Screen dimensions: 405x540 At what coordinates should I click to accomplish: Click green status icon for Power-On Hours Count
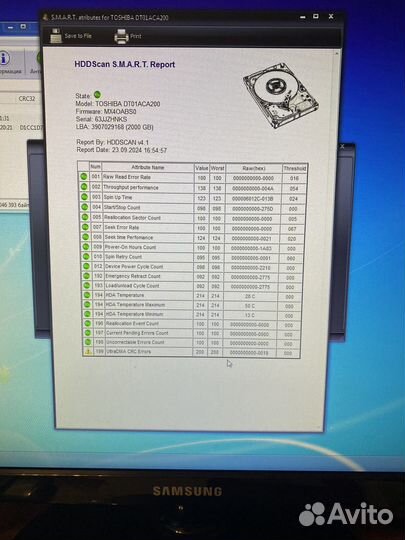coord(86,247)
